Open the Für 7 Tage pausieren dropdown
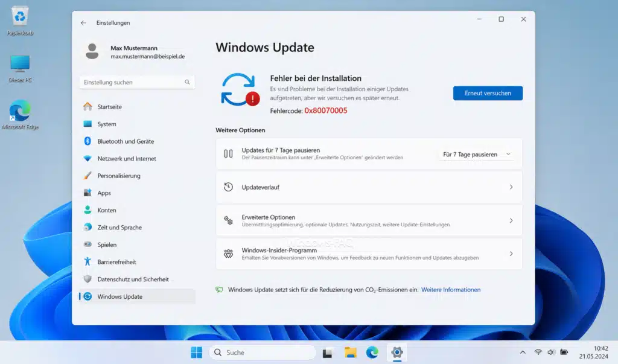This screenshot has height=364, width=618. (477, 154)
